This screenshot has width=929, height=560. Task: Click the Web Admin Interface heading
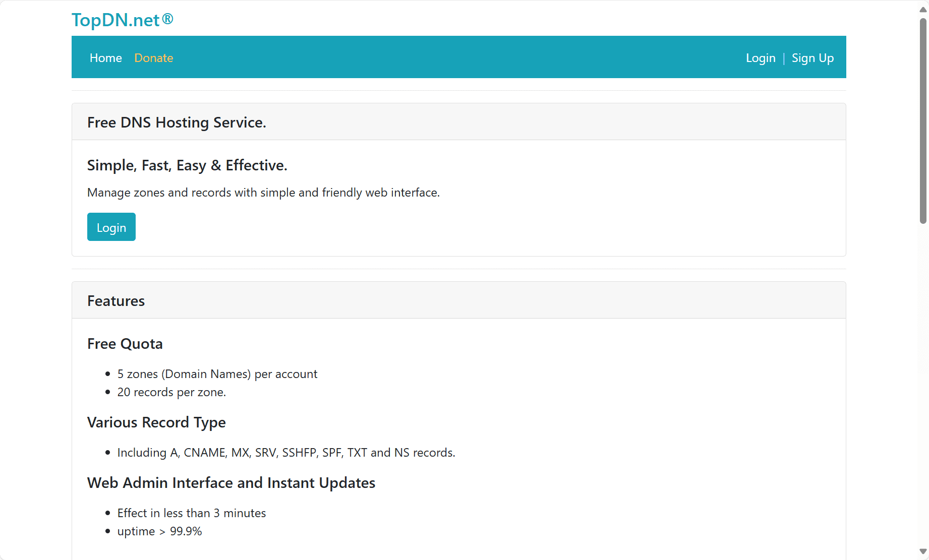point(231,483)
